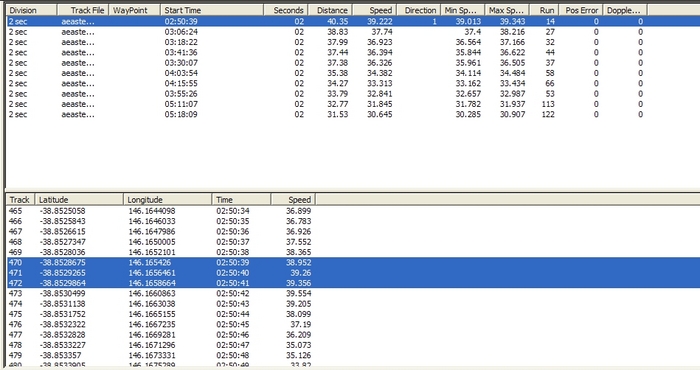Select the run starting at 05:18:09
This screenshot has width=700, height=370.
(353, 114)
